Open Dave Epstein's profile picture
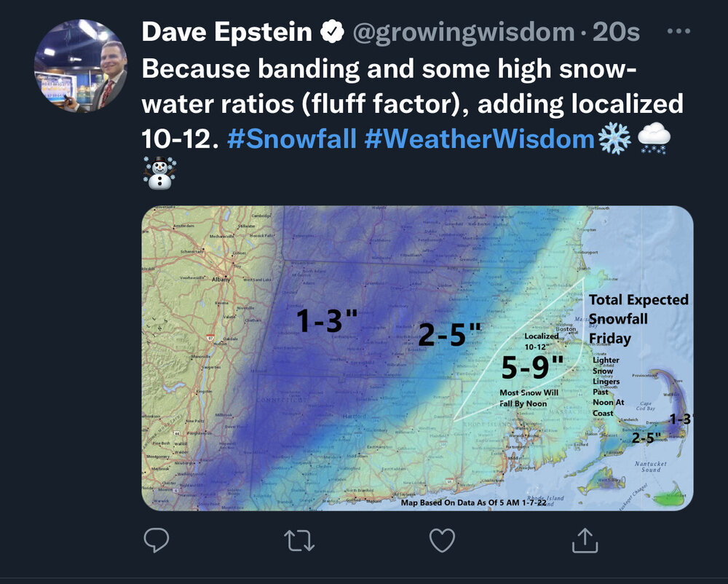728x584 pixels. click(81, 66)
